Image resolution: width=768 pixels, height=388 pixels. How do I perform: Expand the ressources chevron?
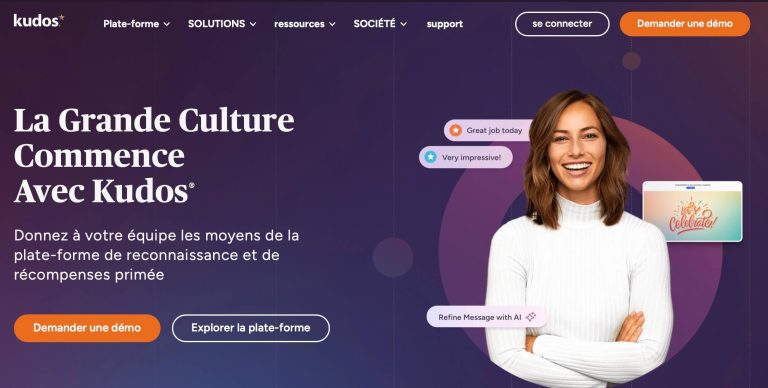pyautogui.click(x=332, y=24)
